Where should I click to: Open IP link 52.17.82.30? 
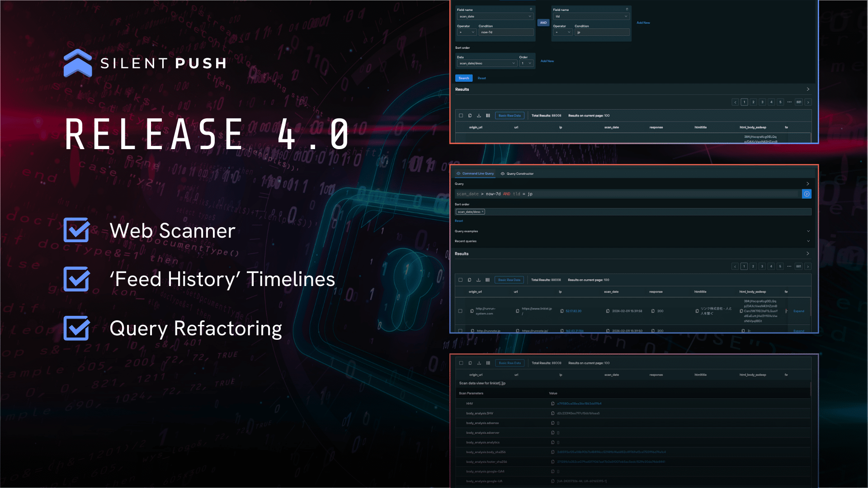pyautogui.click(x=574, y=311)
